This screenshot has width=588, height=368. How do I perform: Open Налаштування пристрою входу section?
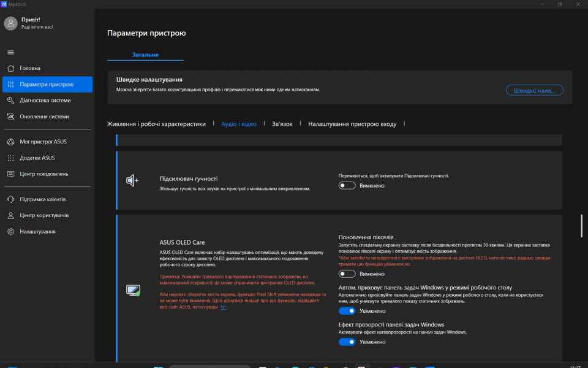(352, 124)
